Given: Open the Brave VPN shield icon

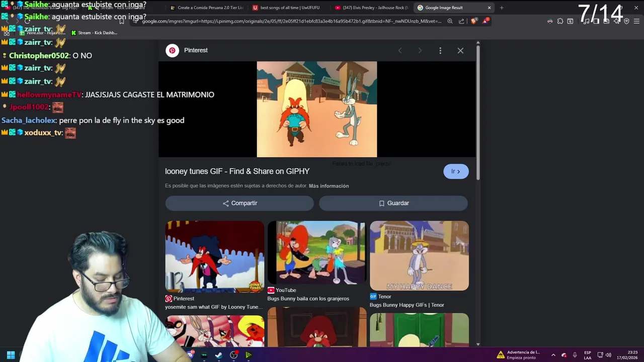Looking at the screenshot, I should (626, 21).
